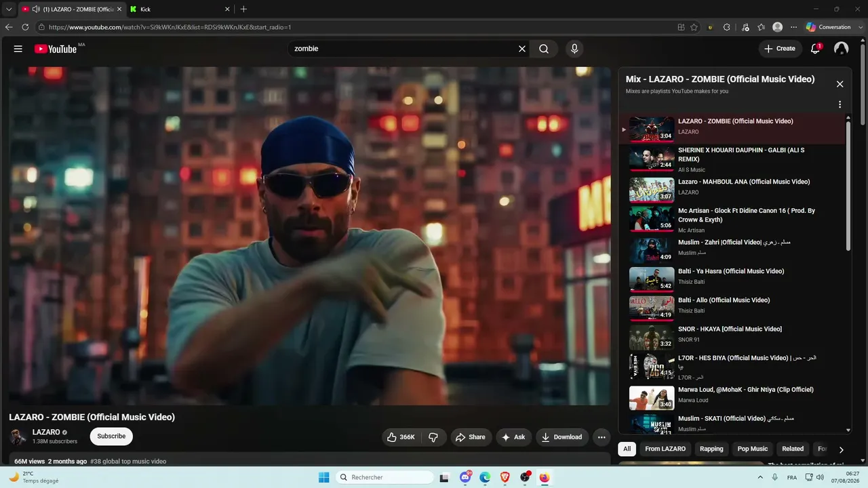Bookmark this page with the star

pyautogui.click(x=694, y=27)
